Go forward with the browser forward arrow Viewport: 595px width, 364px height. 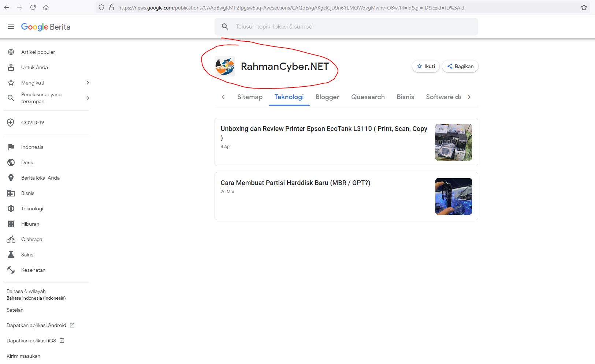(x=20, y=7)
